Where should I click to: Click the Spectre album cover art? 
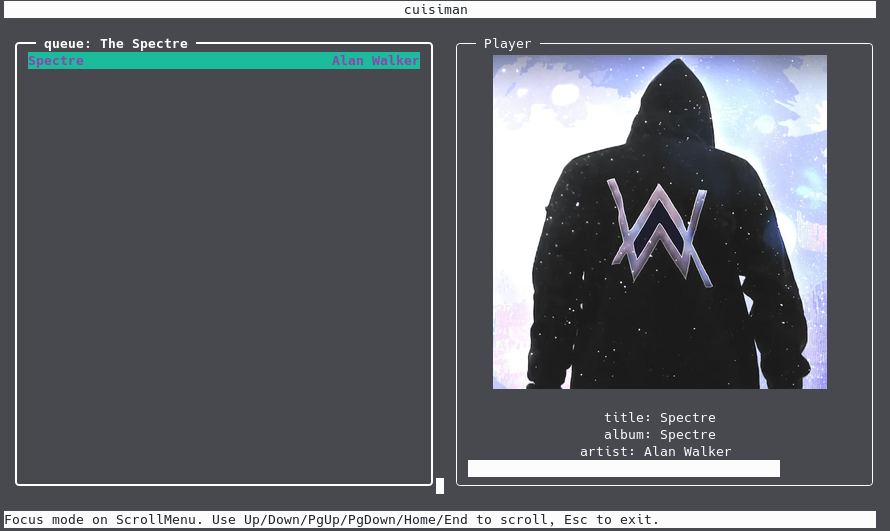pos(660,222)
